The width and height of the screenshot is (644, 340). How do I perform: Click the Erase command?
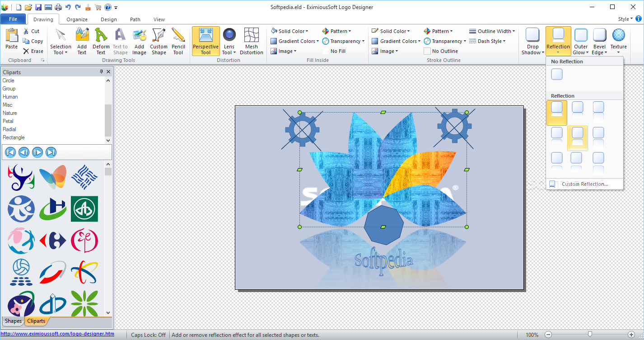point(33,51)
